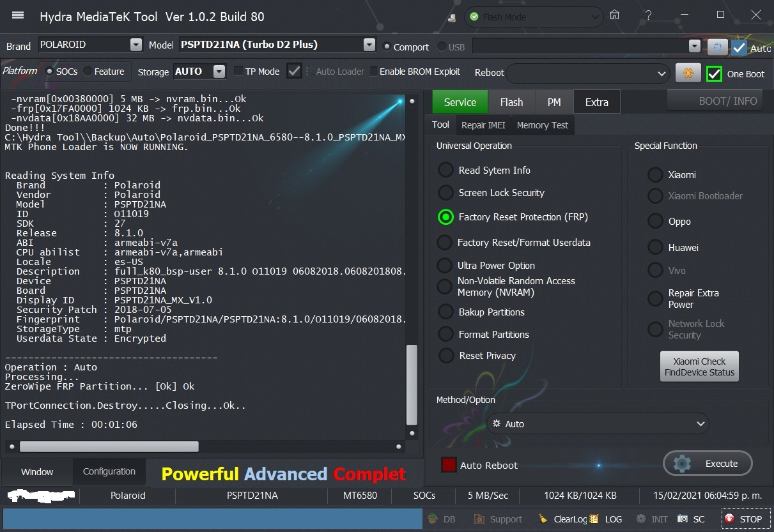Click the INIT gear icon
Viewport: 774px width, 532px height.
point(641,519)
